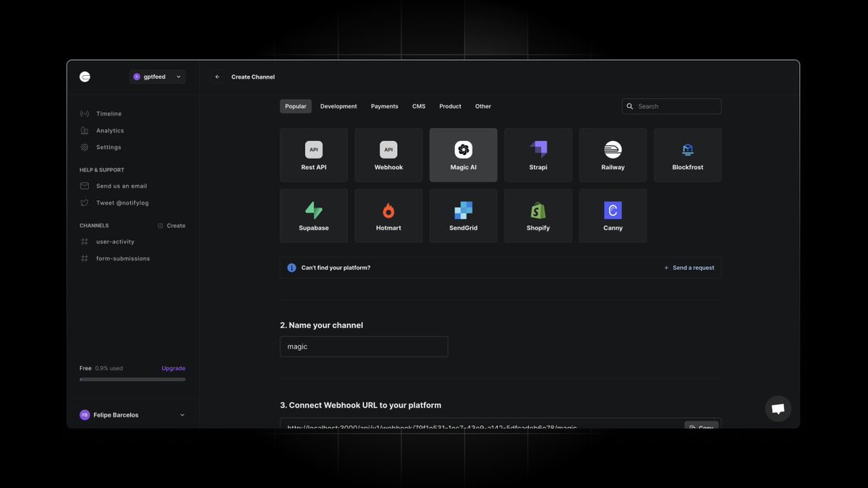Expand the Felipe Barcelos account menu

coord(132,415)
